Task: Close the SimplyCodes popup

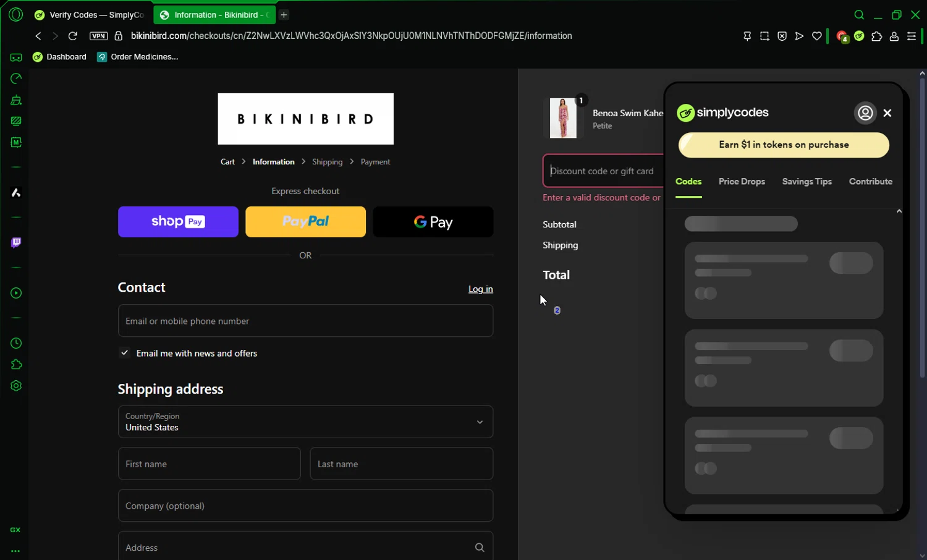Action: [x=887, y=113]
